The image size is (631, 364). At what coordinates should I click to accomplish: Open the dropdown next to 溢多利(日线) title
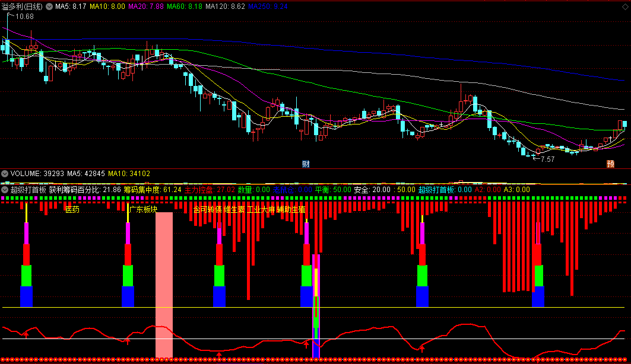click(49, 7)
